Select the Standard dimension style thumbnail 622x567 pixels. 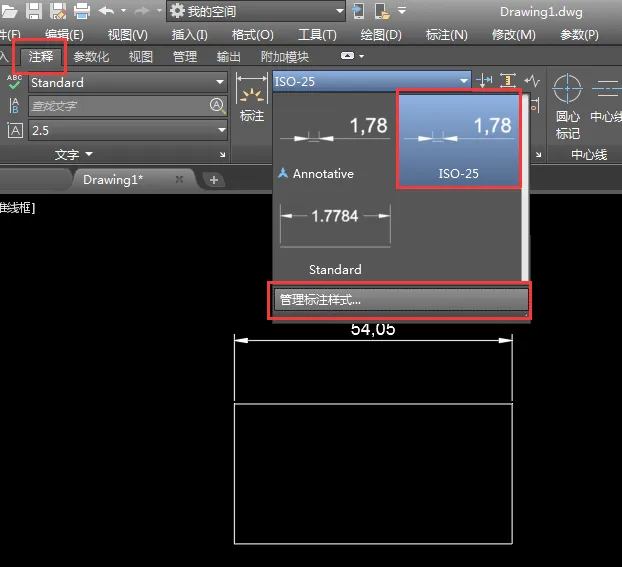click(335, 238)
